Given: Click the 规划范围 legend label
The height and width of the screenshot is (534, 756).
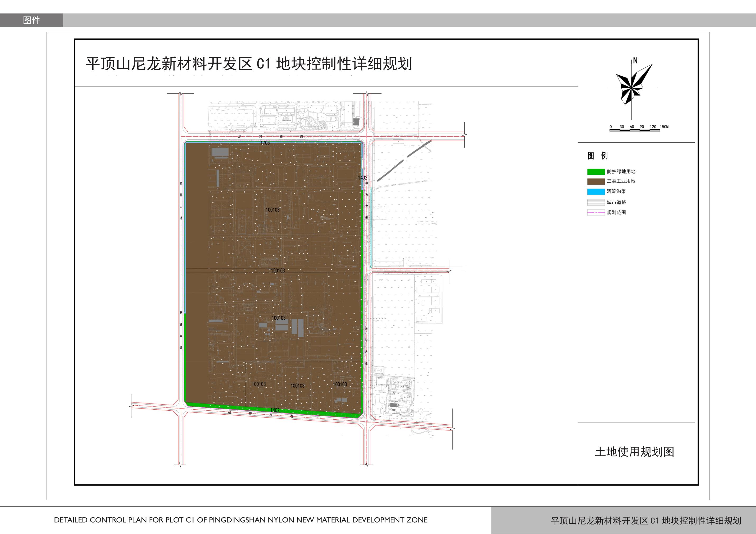Looking at the screenshot, I should [616, 213].
